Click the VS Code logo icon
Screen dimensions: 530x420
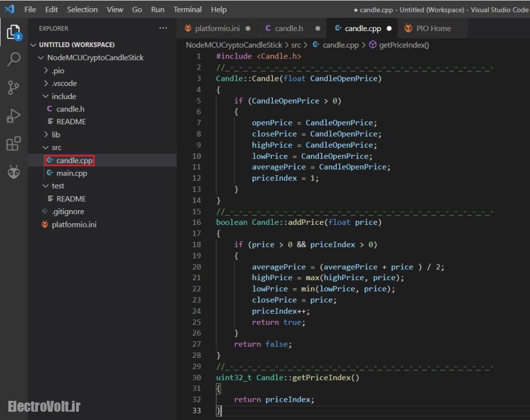tap(9, 9)
